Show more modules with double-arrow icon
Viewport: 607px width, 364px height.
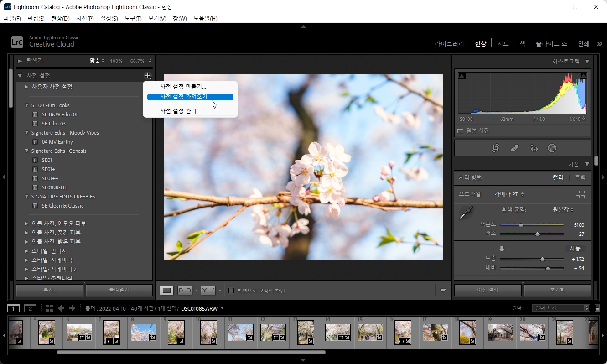[600, 44]
